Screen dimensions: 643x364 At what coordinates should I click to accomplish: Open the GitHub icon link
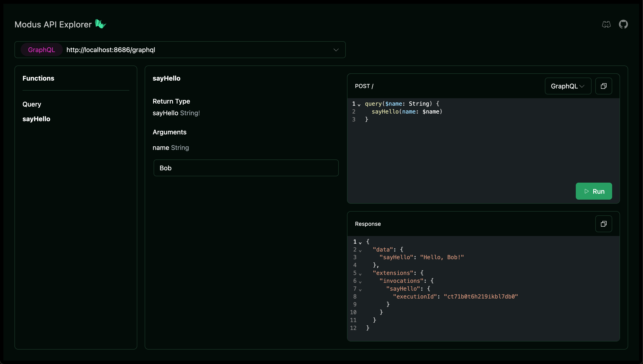(623, 24)
